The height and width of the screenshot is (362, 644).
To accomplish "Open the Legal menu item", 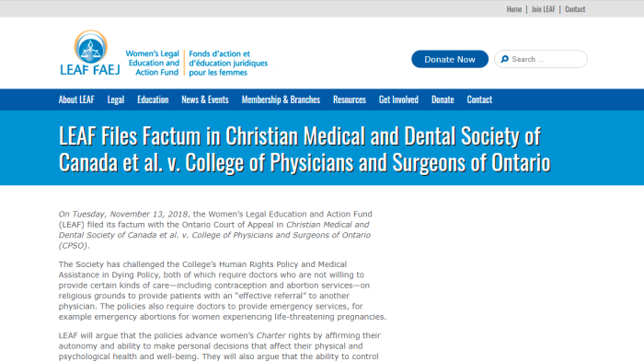I will pyautogui.click(x=116, y=99).
